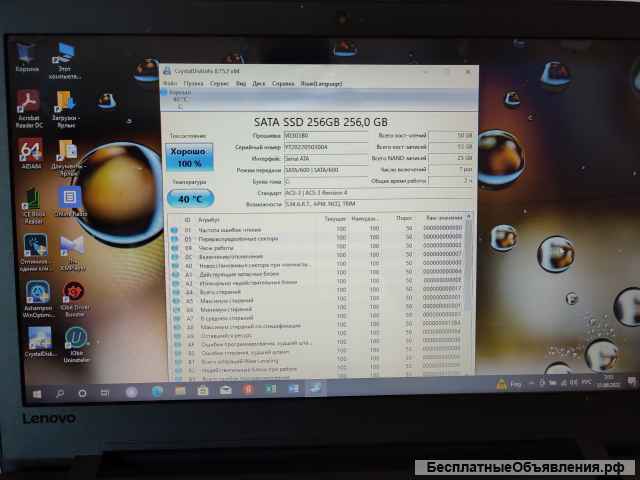Open the Файл menu
The width and height of the screenshot is (640, 480).
pos(170,83)
